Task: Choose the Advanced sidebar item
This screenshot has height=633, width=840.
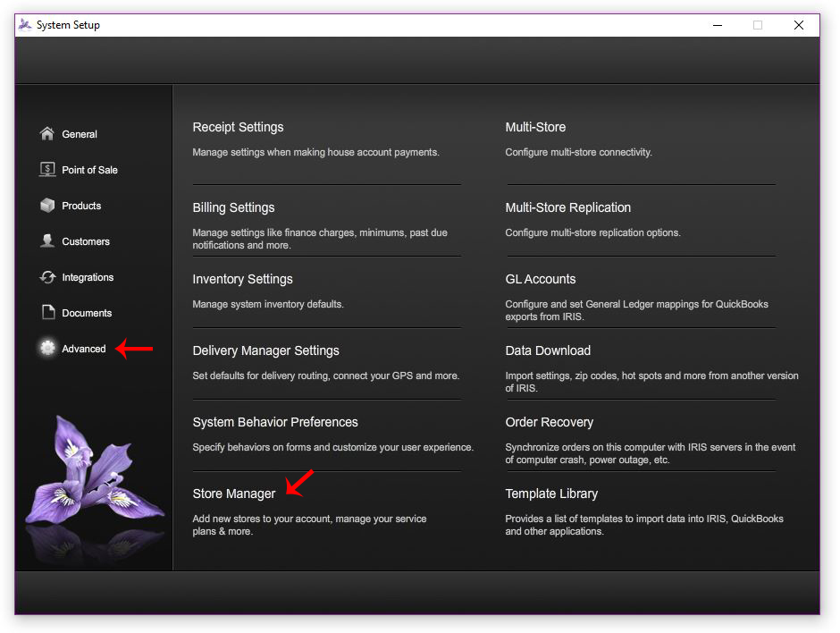Action: [x=84, y=349]
